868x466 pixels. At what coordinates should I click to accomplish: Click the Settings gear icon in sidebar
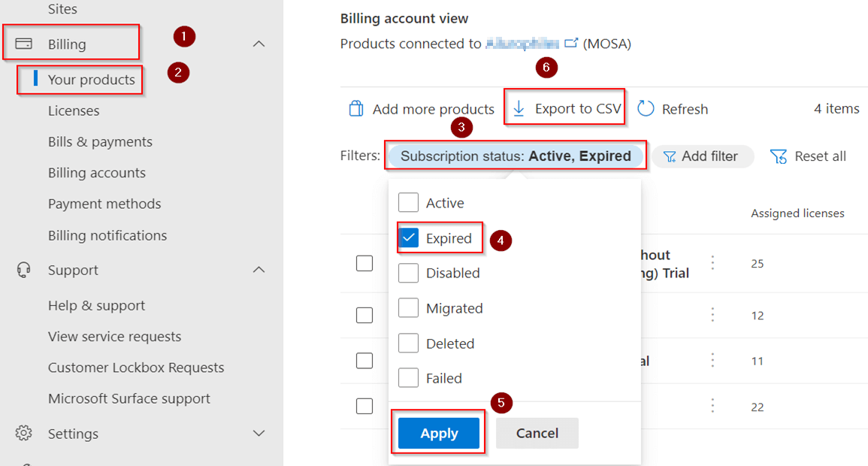tap(23, 434)
